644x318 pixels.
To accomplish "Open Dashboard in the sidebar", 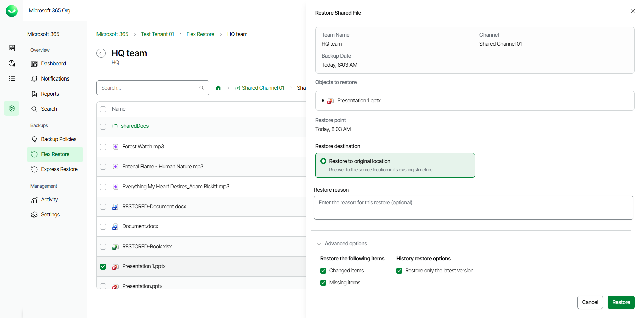I will 55,63.
